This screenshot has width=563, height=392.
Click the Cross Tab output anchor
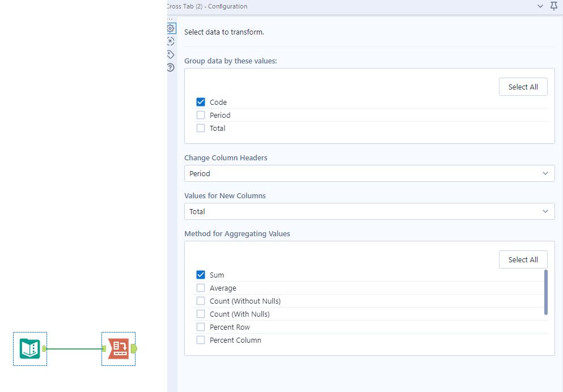[x=134, y=348]
